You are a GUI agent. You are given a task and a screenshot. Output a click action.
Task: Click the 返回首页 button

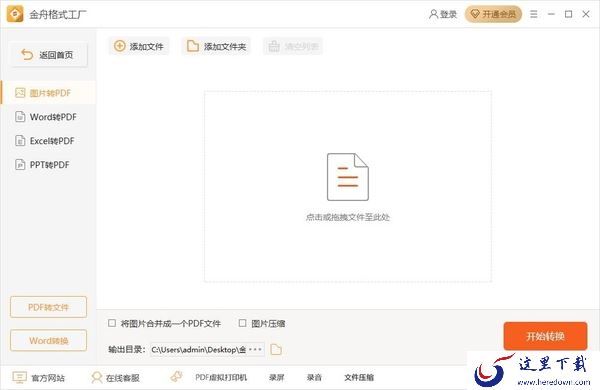[x=49, y=55]
